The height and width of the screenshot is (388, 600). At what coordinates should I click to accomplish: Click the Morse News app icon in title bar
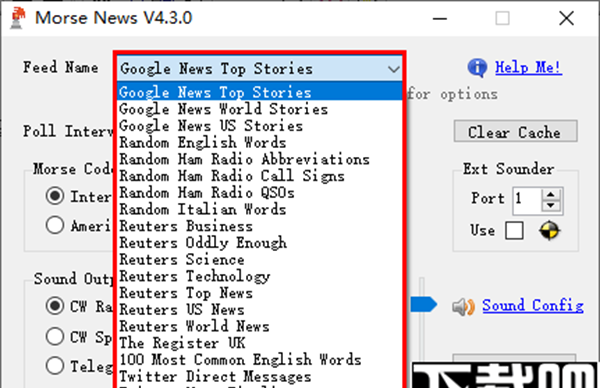click(18, 18)
